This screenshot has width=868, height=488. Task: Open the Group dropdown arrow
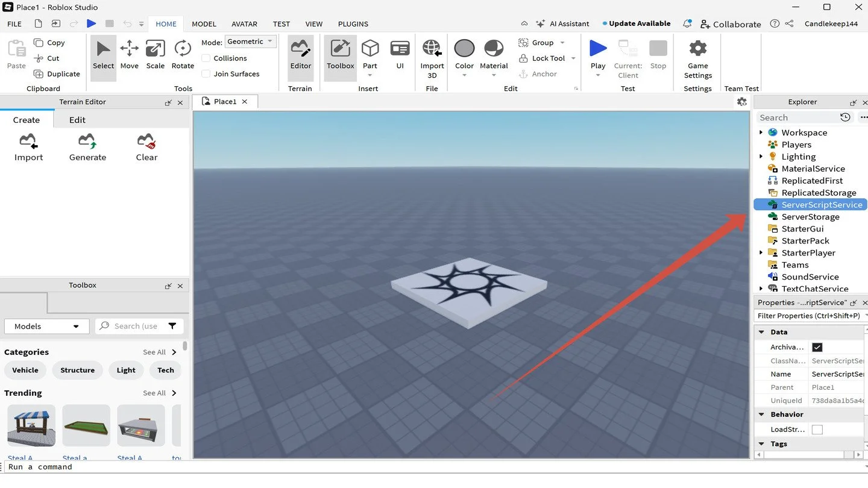[562, 43]
